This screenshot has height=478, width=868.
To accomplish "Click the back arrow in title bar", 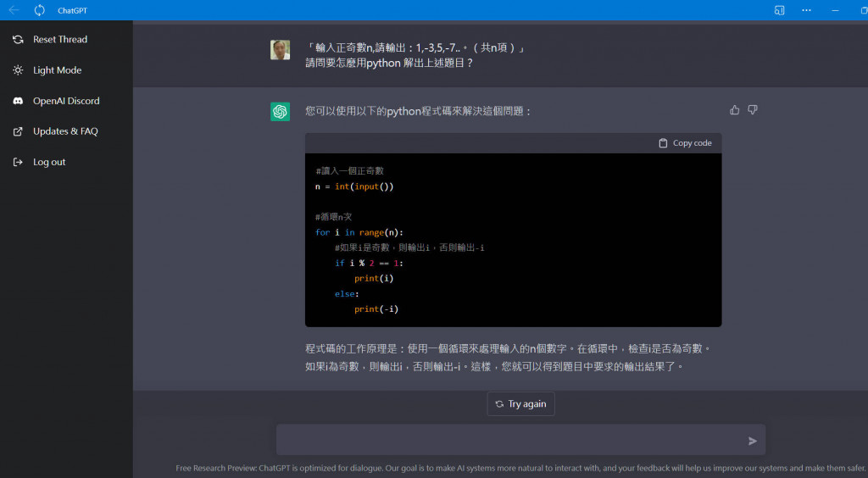I will [14, 10].
